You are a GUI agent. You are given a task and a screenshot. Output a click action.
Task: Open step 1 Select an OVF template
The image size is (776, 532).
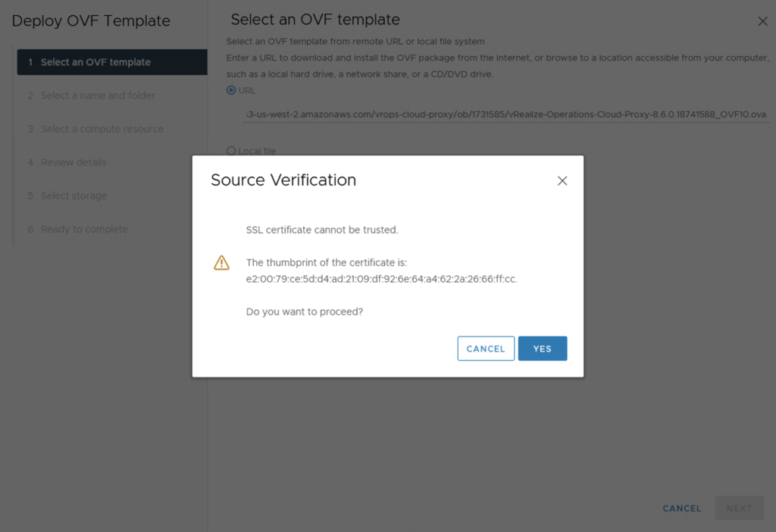click(95, 62)
